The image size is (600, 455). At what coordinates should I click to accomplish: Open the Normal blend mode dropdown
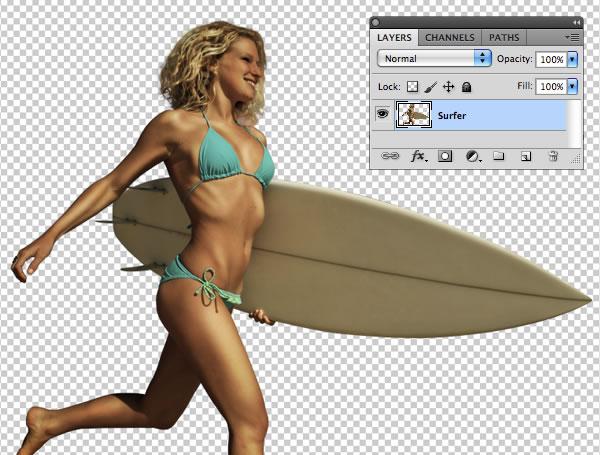coord(434,59)
